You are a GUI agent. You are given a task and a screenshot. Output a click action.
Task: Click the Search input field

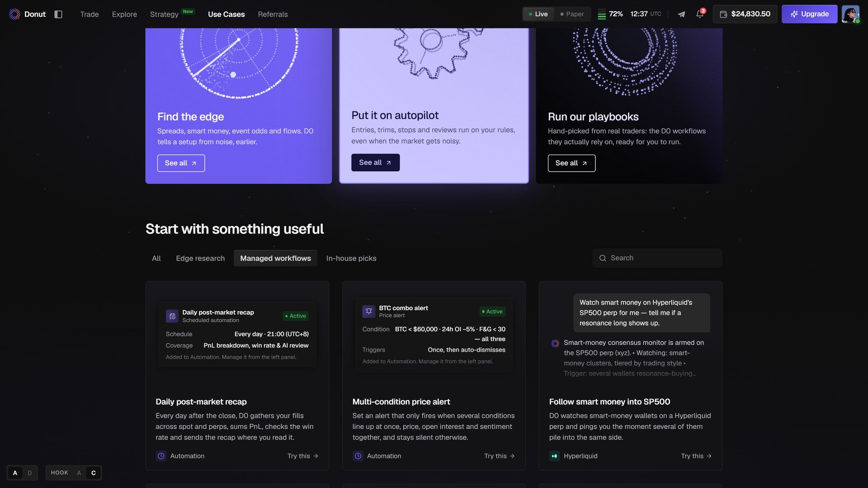[x=657, y=258]
